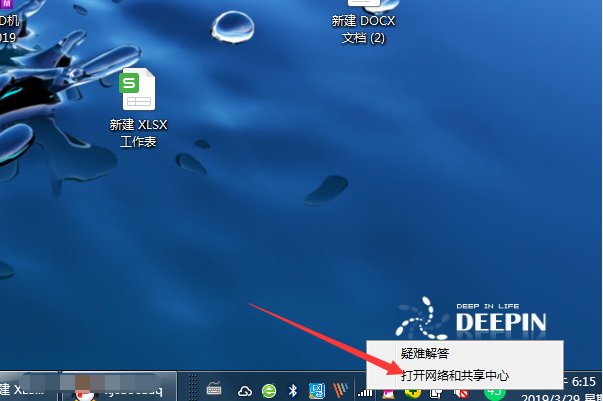Select the 新建 DOCX 文档 (2) desktop file

pos(363,22)
